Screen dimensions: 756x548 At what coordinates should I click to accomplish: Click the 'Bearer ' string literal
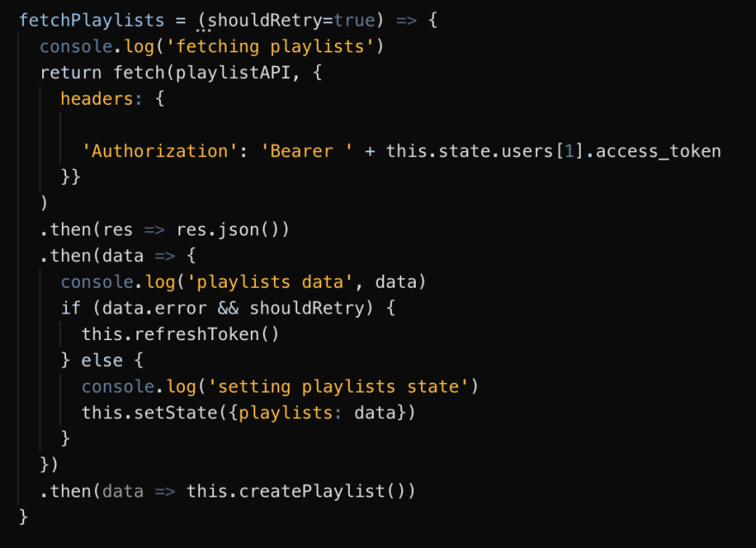(307, 151)
